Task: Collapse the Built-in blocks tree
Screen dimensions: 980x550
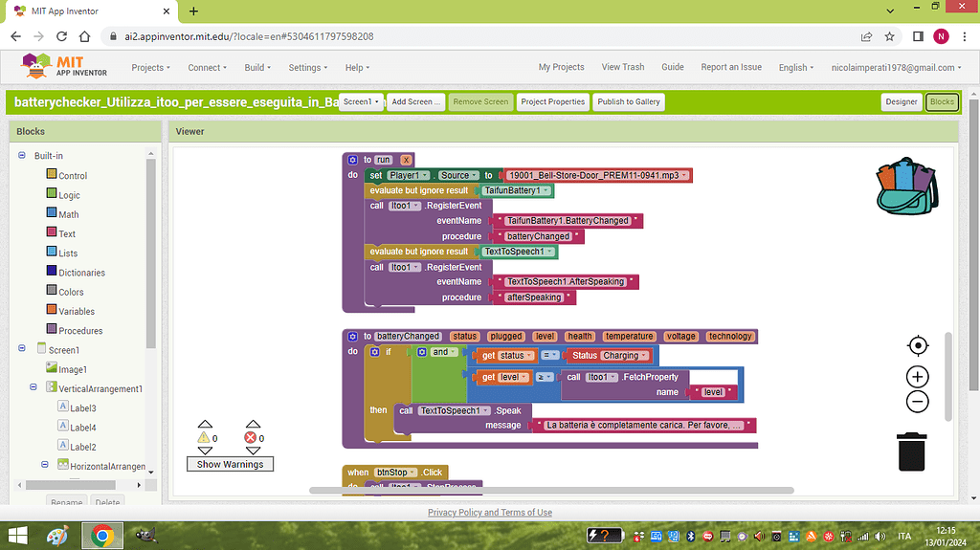Action: (x=21, y=156)
